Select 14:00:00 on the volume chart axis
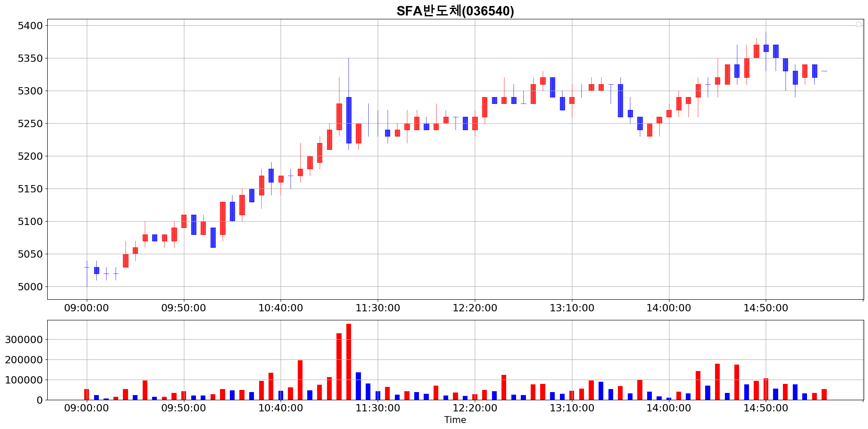Viewport: 868px width, 429px height. 669,408
